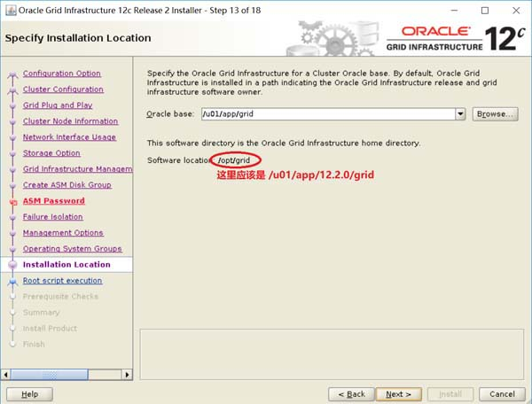Click the sidebar horizontal scrollbar thumb
This screenshot has width=532, height=404.
[50, 375]
